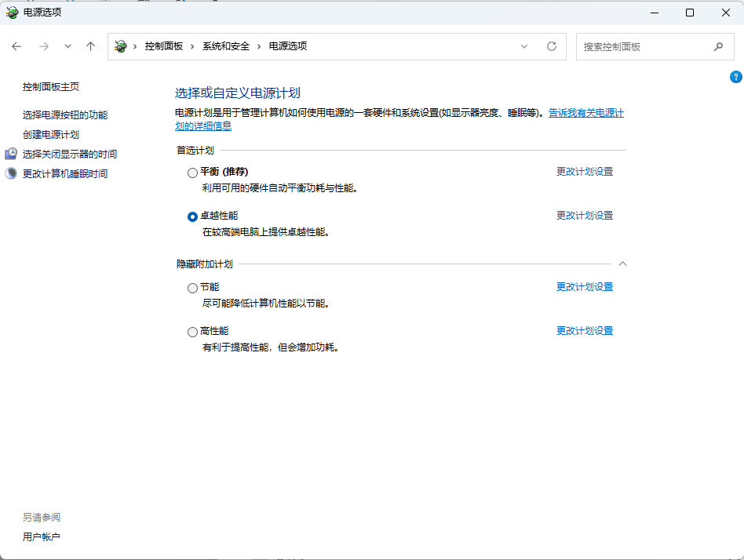Click the power icon in address bar
Screen dimensions: 744x560
click(x=120, y=46)
